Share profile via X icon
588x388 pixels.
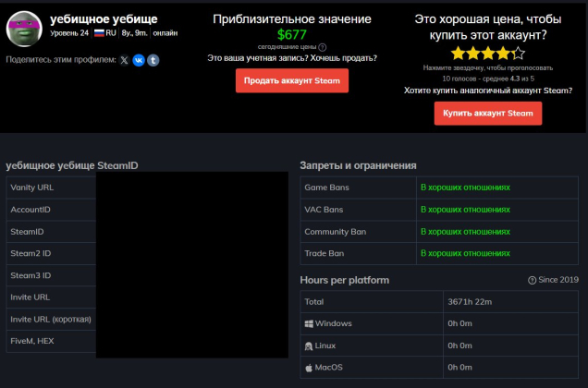124,60
